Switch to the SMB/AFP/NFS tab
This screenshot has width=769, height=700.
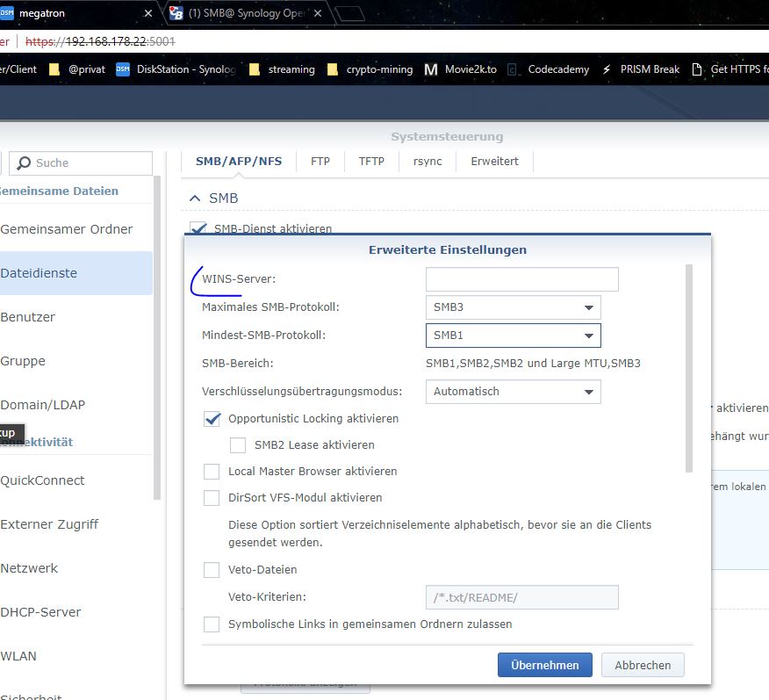(x=239, y=162)
